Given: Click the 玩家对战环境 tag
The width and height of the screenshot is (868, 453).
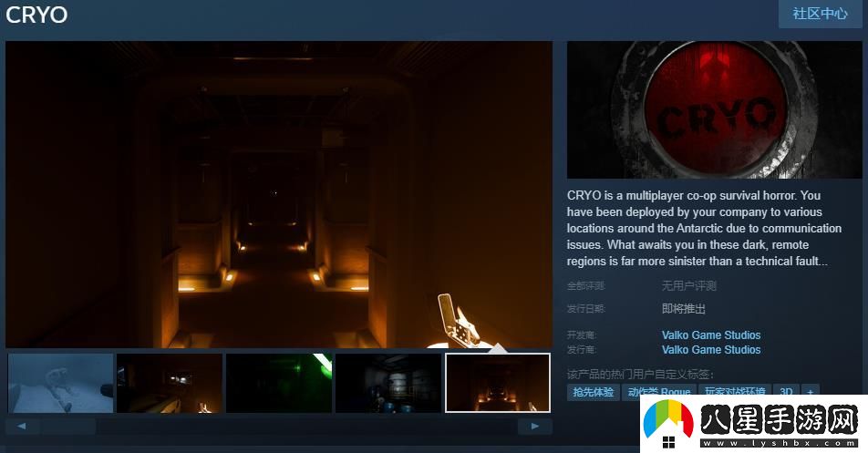Looking at the screenshot, I should [734, 392].
